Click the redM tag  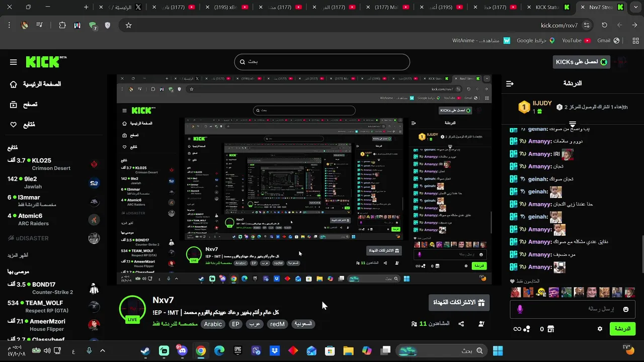277,324
